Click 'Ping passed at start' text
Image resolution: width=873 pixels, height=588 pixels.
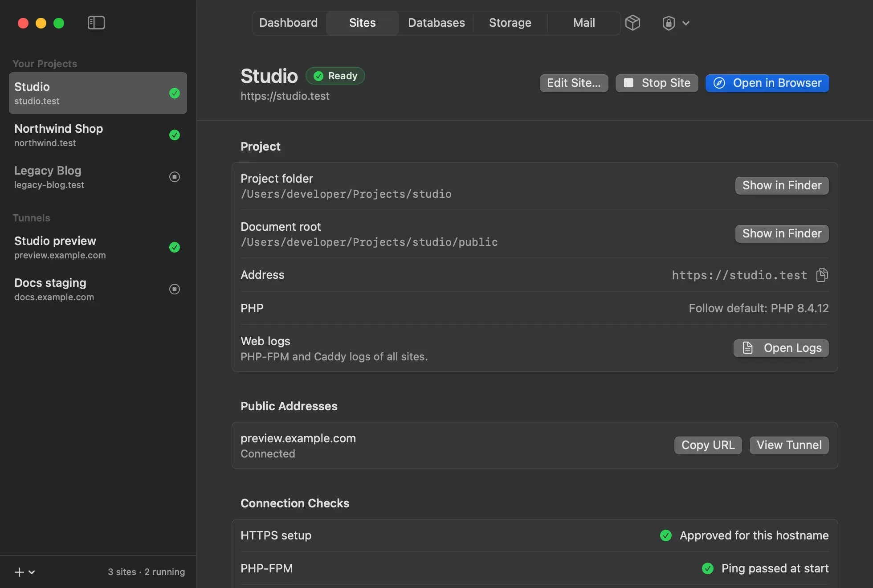click(775, 568)
